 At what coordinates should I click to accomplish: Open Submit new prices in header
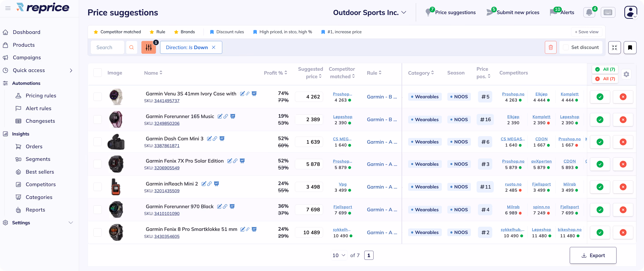[513, 12]
